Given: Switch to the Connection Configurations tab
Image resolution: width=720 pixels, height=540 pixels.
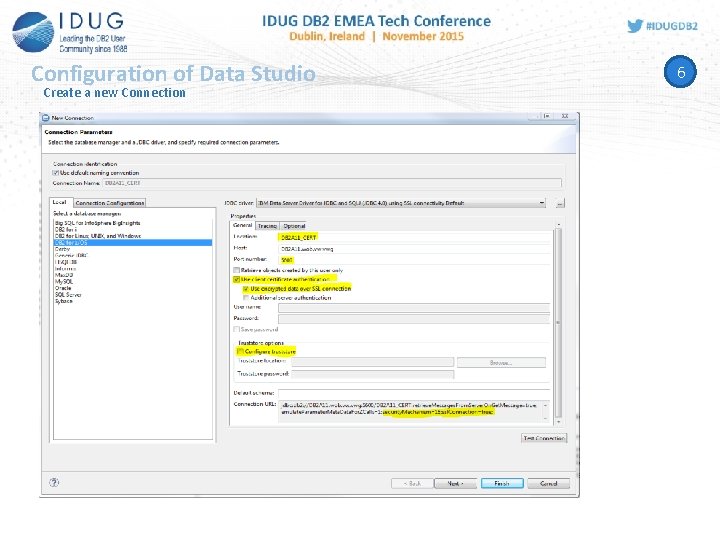Looking at the screenshot, I should coord(110,202).
